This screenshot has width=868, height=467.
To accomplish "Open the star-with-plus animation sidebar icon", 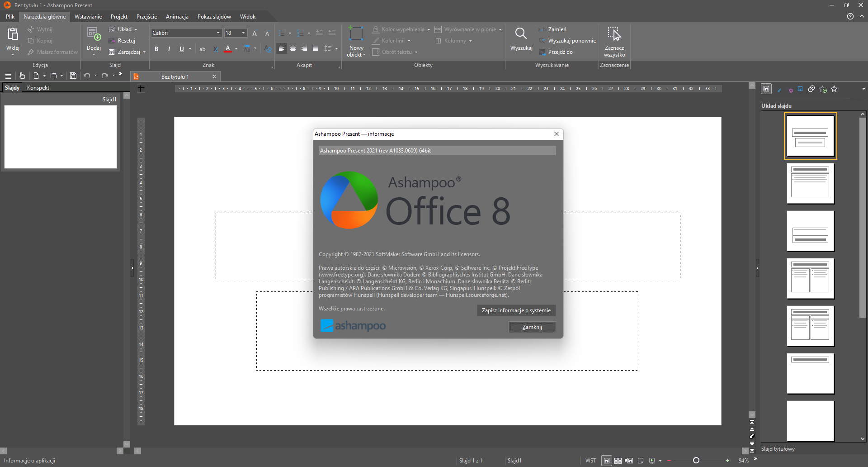I will point(823,89).
